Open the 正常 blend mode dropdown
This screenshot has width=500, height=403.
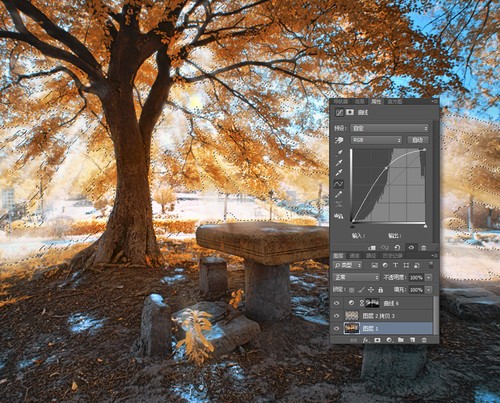[x=356, y=277]
